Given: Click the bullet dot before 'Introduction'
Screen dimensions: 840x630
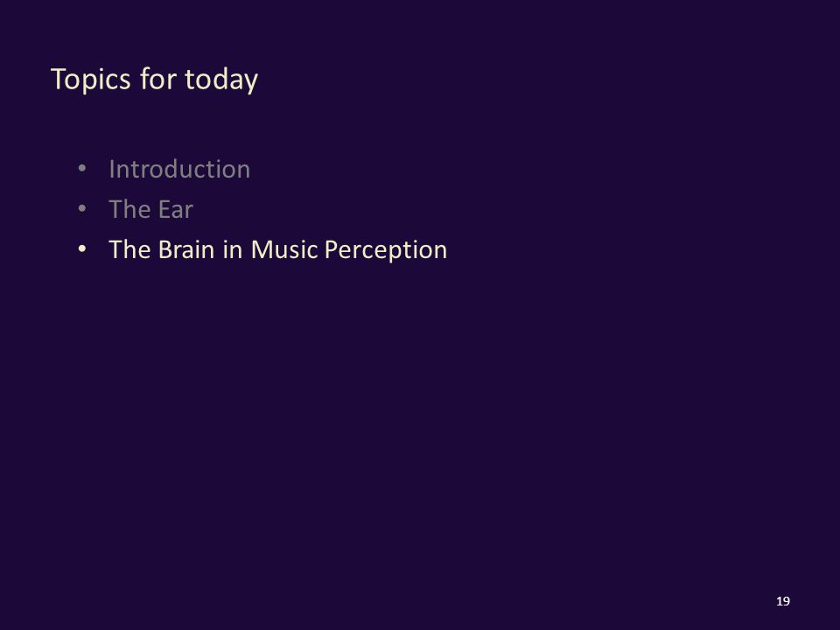Looking at the screenshot, I should coord(82,169).
